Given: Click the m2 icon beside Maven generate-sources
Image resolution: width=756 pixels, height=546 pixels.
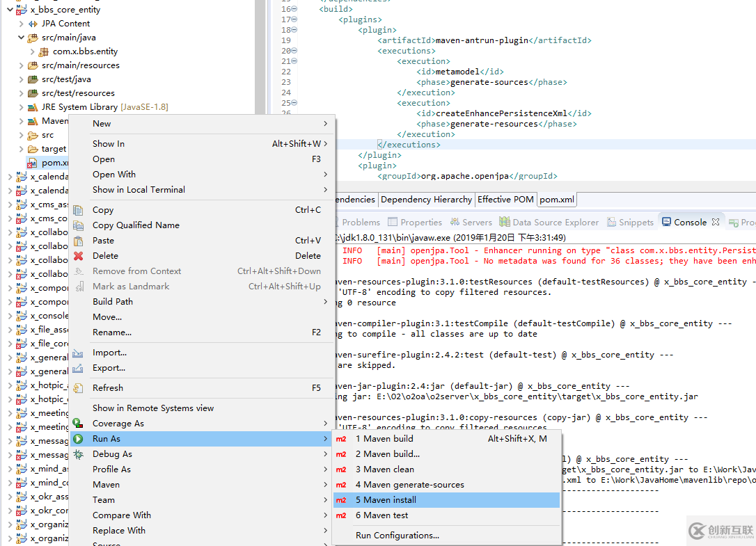Looking at the screenshot, I should pyautogui.click(x=341, y=485).
